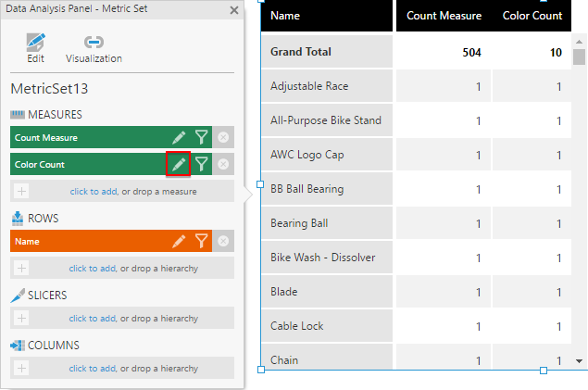Edit the Name row hierarchy pencil

[x=179, y=241]
